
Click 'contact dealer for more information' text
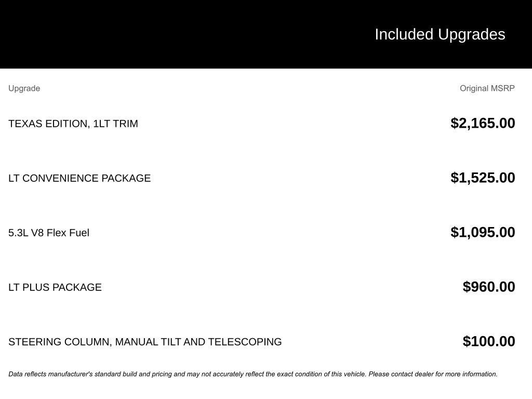tap(444, 374)
